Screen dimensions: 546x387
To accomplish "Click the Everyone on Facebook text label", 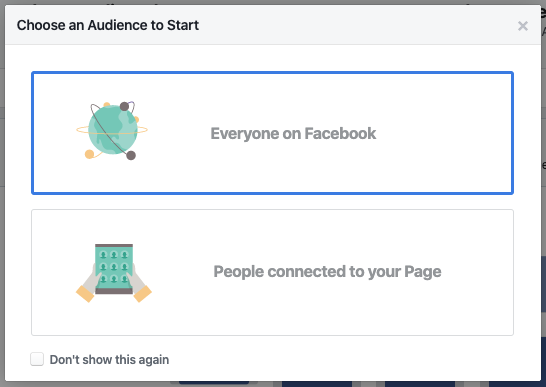I will (x=293, y=133).
